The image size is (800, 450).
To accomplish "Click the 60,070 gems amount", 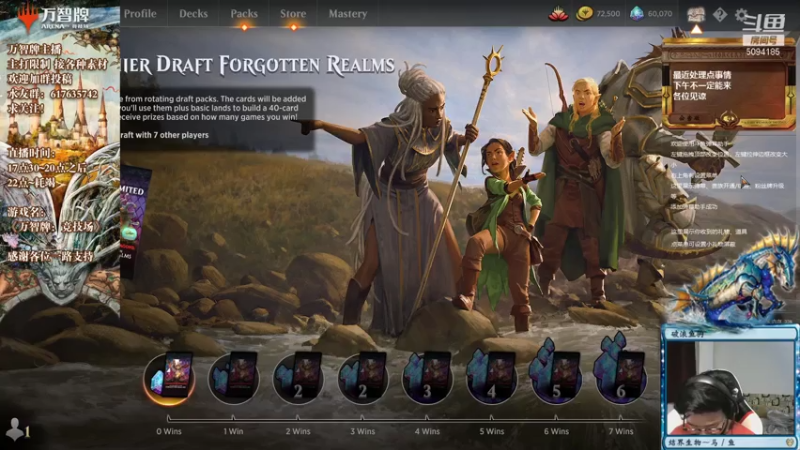I will click(660, 14).
